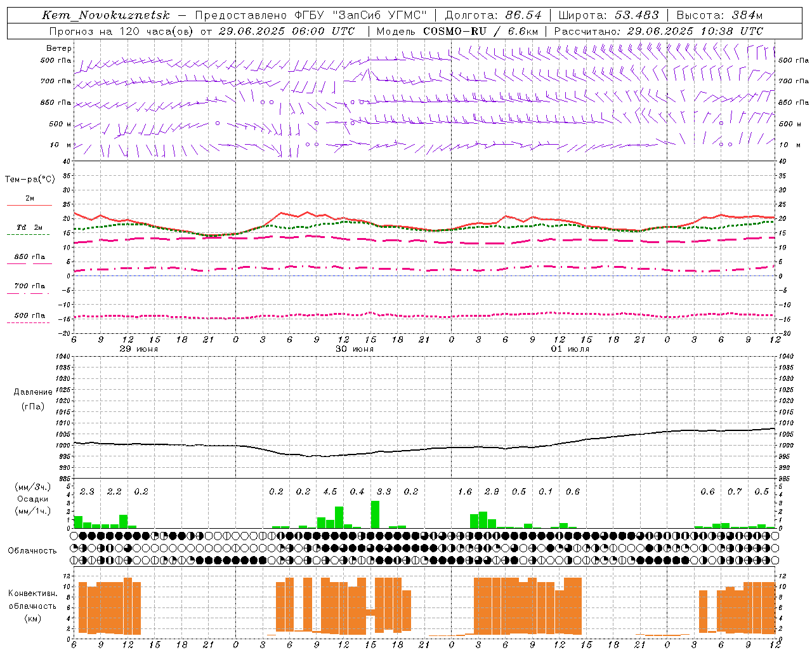This screenshot has height=650, width=812.
Task: Click the provider text ФГБУ "ЗапСиб УГМС"
Action: point(360,15)
